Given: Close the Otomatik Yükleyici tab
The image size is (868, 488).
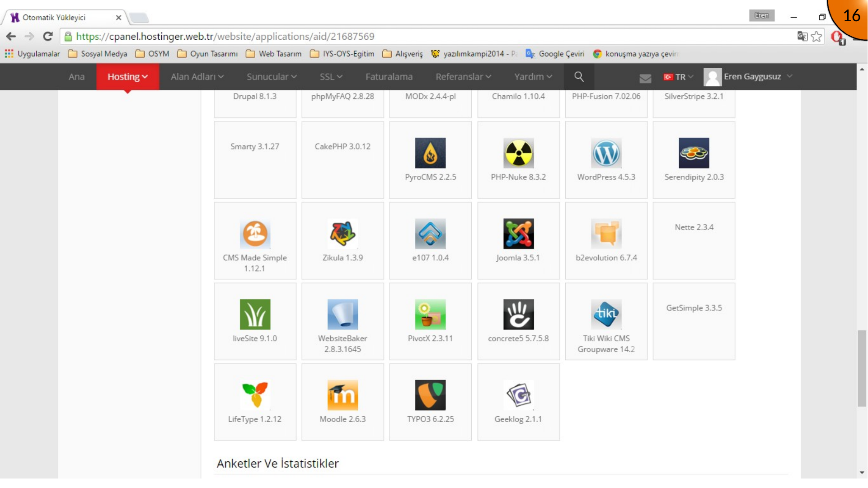Looking at the screenshot, I should 118,17.
